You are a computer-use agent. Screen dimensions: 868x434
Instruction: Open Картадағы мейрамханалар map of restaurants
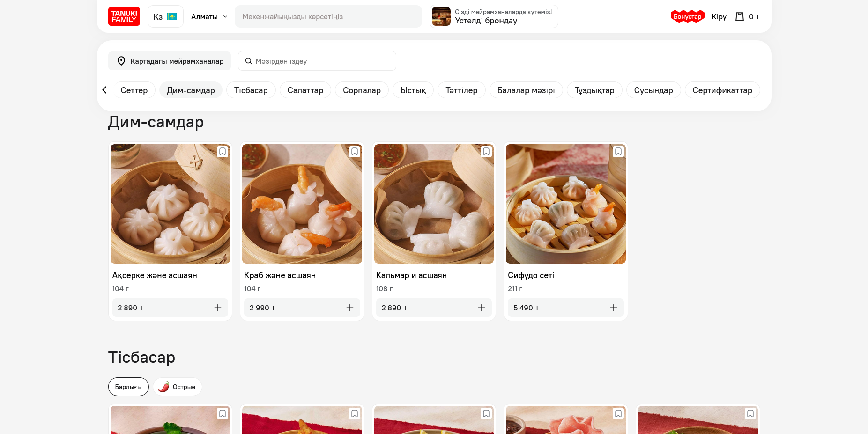coord(170,61)
